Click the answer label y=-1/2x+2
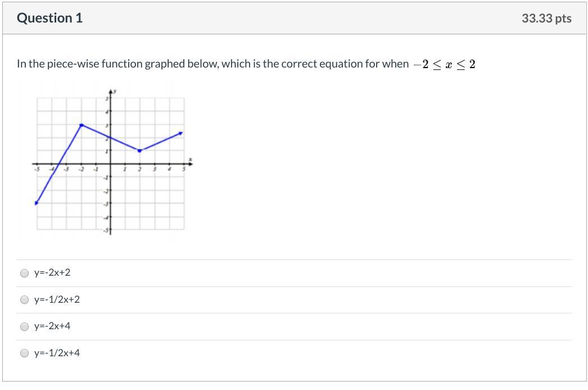 pos(57,300)
